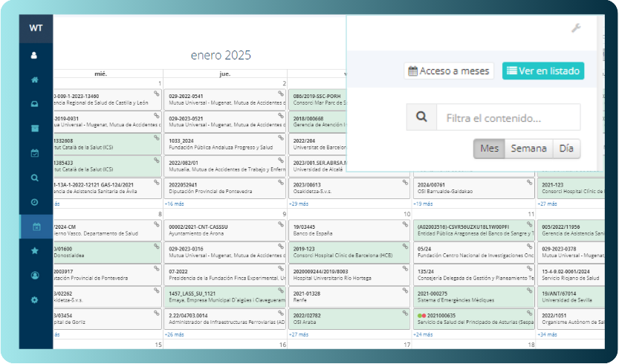The height and width of the screenshot is (364, 619).
Task: Click the magnifier search icon in sidebar
Action: coord(35,178)
